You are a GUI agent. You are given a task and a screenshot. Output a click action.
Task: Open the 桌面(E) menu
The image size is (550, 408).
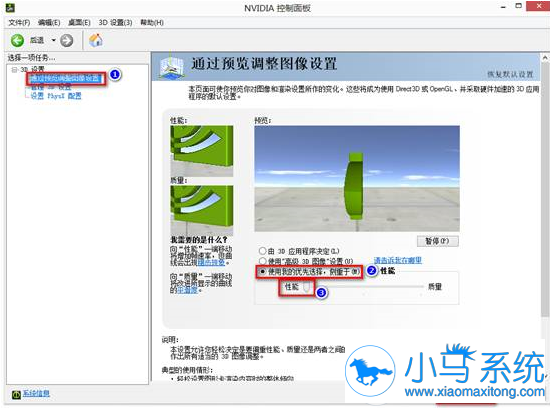[x=79, y=22]
